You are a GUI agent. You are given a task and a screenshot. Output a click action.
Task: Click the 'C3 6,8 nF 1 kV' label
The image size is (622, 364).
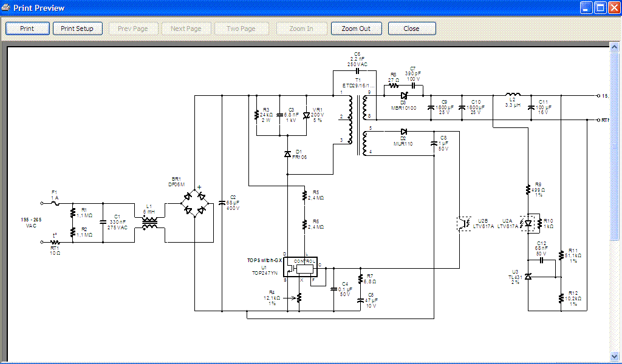(x=292, y=115)
